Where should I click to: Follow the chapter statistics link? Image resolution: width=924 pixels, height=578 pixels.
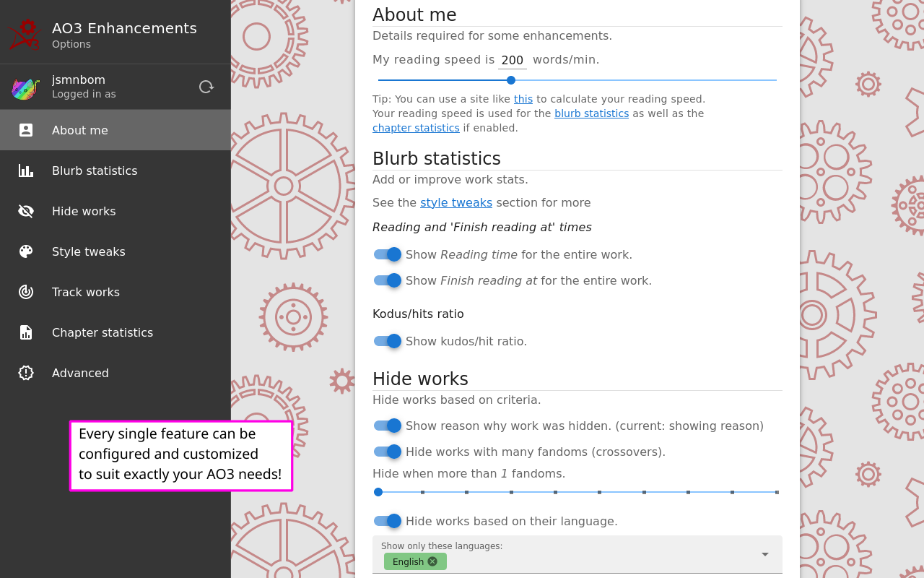416,128
